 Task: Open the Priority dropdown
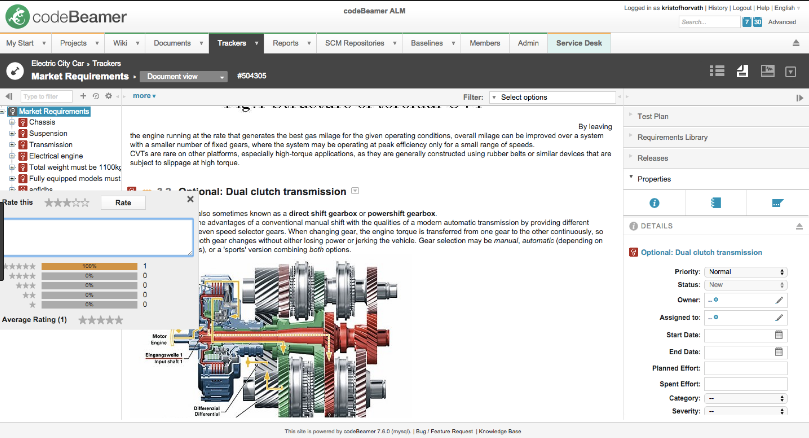[x=745, y=271]
